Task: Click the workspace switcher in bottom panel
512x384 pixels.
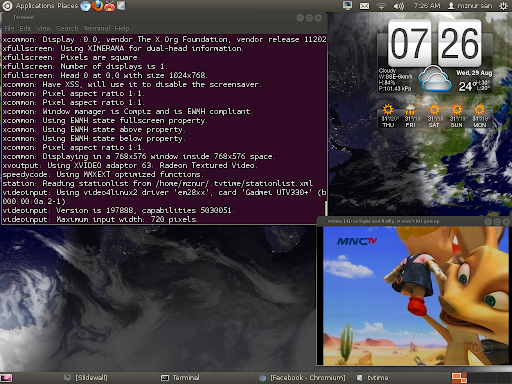Action: point(481,378)
